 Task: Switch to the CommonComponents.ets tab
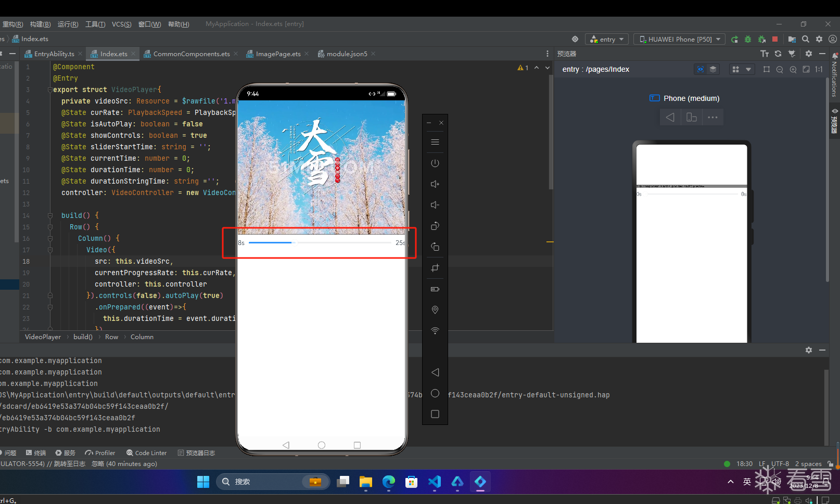click(x=191, y=54)
